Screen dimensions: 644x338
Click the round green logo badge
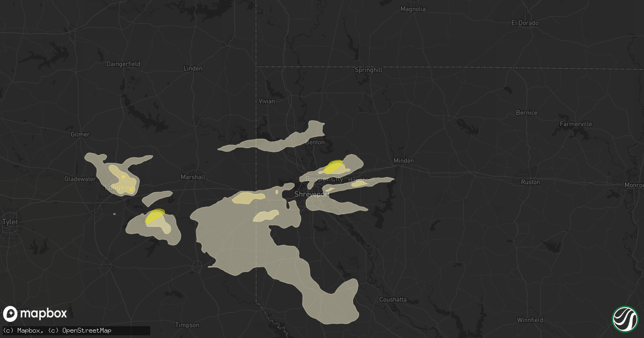point(625,319)
